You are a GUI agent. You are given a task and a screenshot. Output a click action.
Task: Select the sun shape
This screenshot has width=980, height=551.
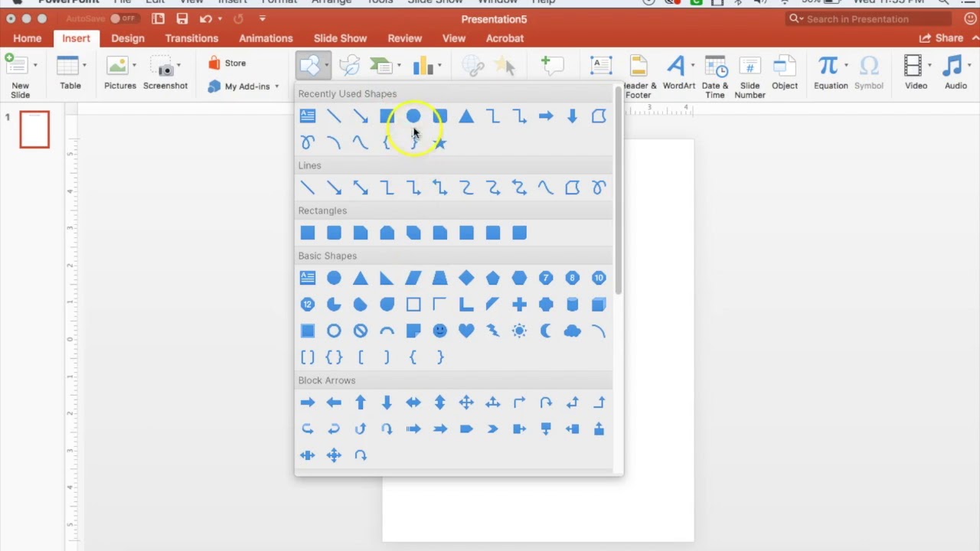point(519,331)
